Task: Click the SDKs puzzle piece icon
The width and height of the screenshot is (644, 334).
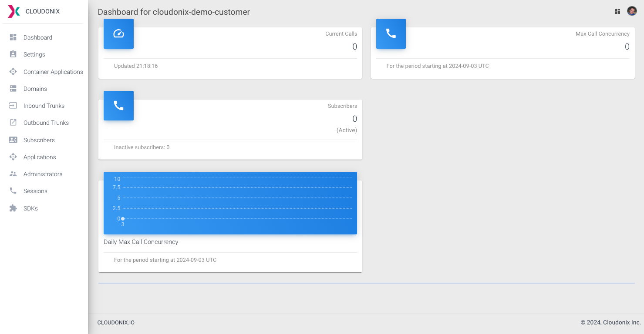Action: [x=13, y=208]
